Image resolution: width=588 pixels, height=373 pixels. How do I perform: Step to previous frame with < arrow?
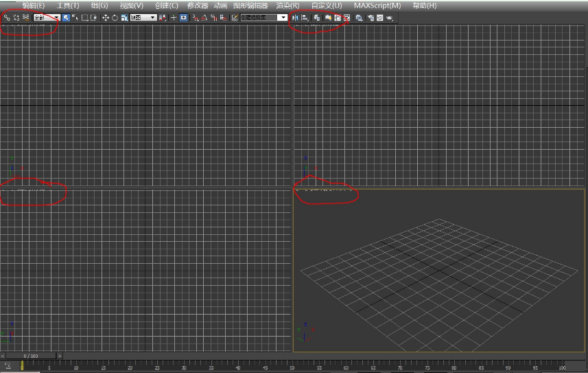(x=3, y=356)
